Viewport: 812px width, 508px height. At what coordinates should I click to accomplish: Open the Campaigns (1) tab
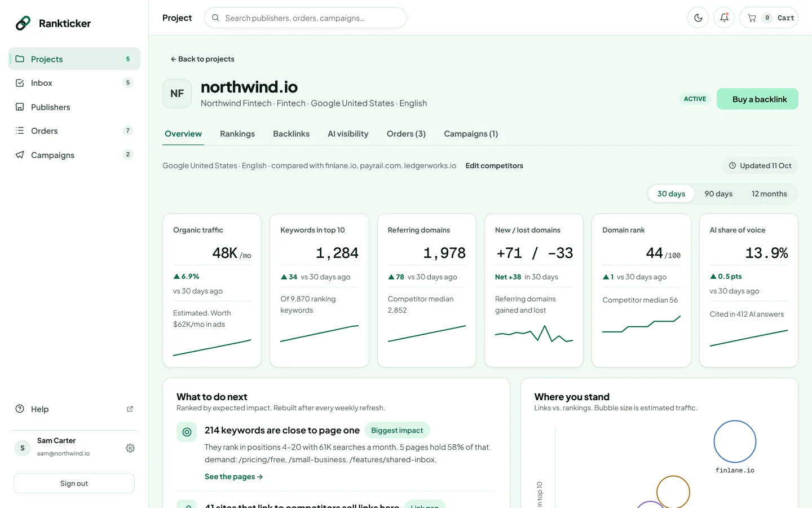point(471,134)
